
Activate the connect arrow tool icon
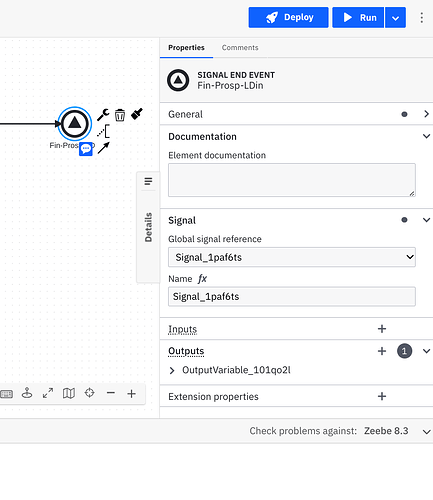click(x=104, y=148)
